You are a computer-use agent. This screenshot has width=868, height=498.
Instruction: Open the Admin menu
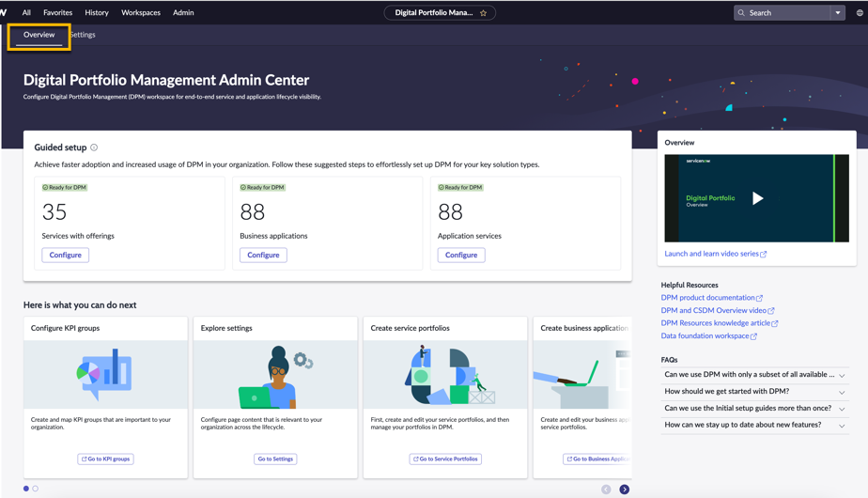183,12
